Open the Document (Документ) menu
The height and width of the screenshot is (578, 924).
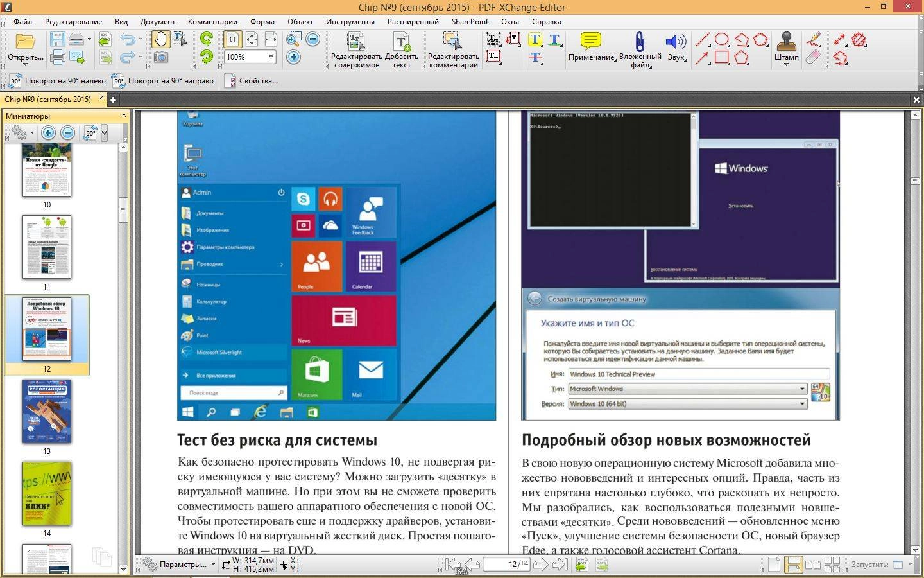158,21
